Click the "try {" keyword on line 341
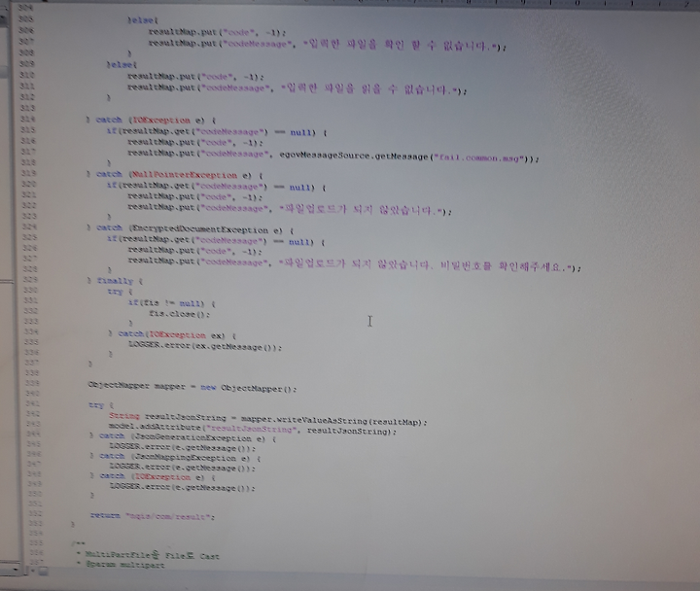The image size is (700, 591). tap(101, 405)
